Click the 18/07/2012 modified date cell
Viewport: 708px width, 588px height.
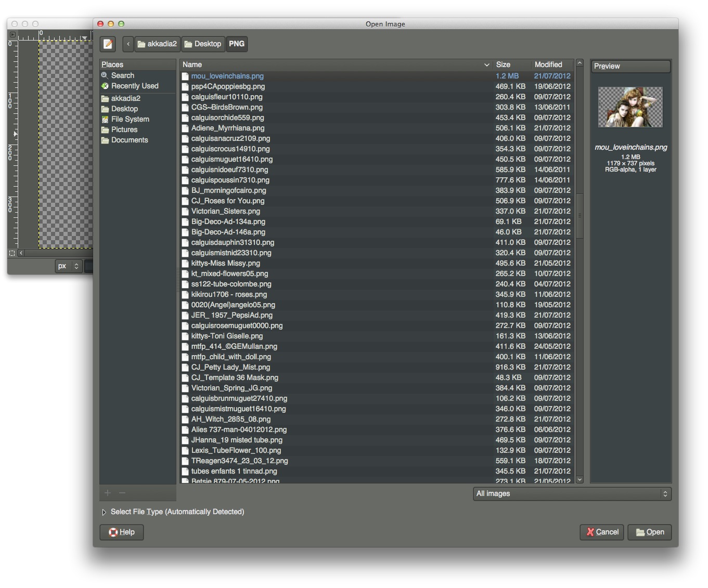(552, 461)
